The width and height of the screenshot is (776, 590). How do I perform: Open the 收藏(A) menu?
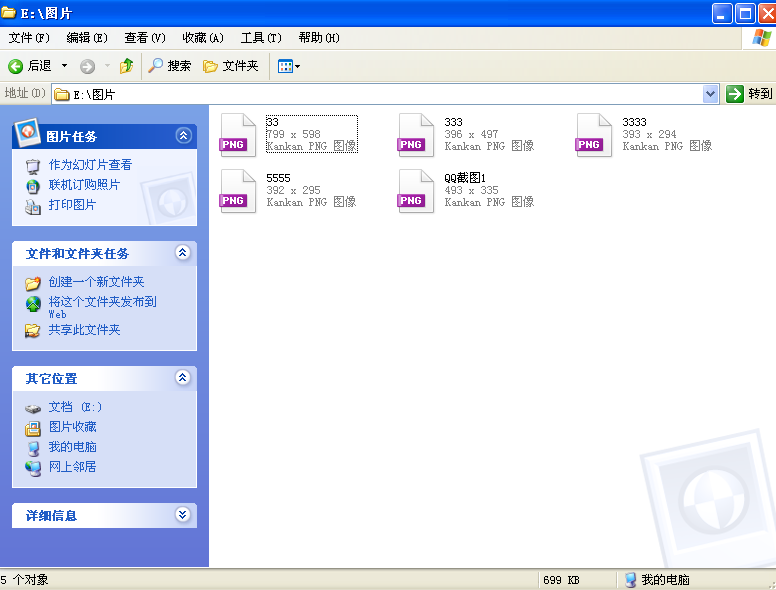[203, 38]
